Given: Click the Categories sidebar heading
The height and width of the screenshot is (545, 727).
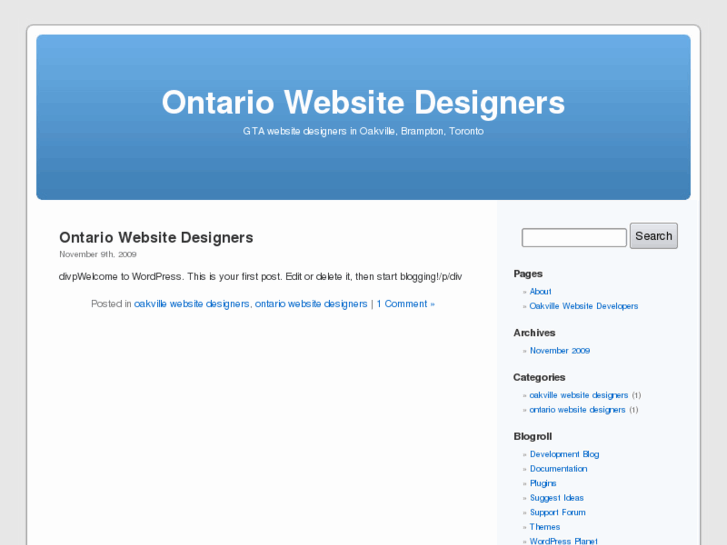Looking at the screenshot, I should coord(539,377).
